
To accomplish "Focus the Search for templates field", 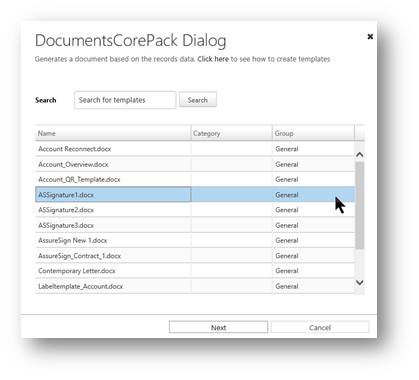I will 125,100.
